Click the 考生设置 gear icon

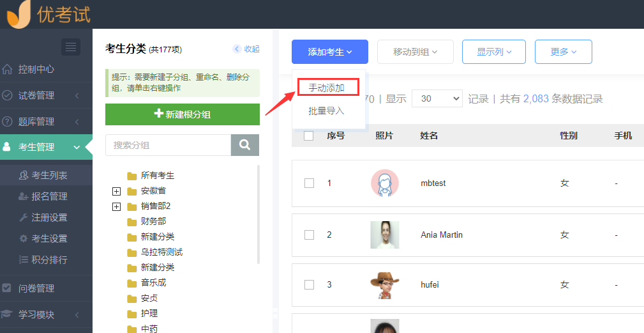click(x=24, y=238)
